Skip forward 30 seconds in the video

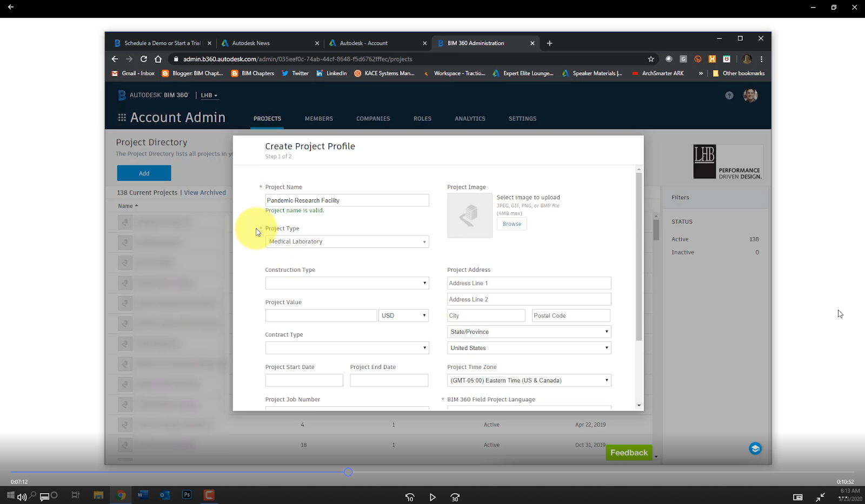coord(455,498)
